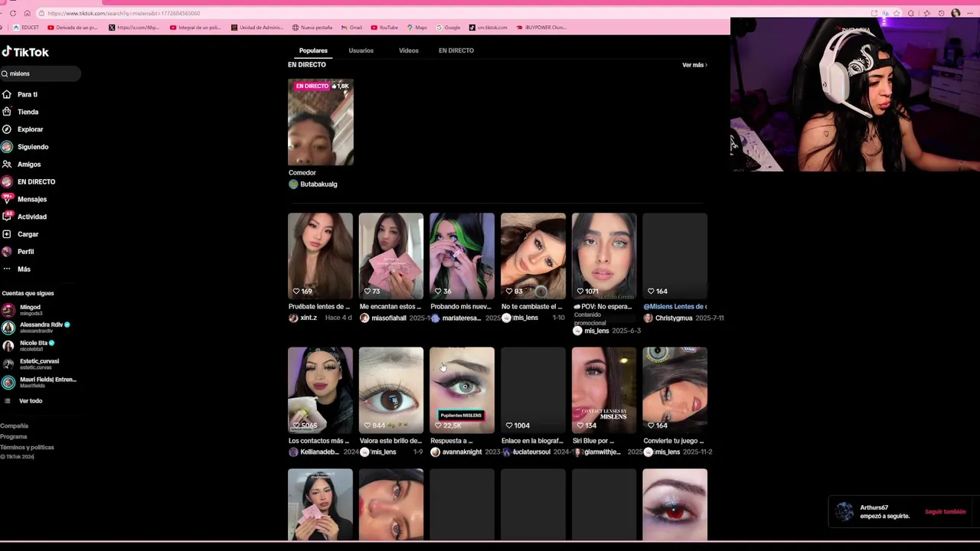This screenshot has height=551, width=980.
Task: Open Pupilentes MISLENS video thumbnail
Action: pos(462,390)
